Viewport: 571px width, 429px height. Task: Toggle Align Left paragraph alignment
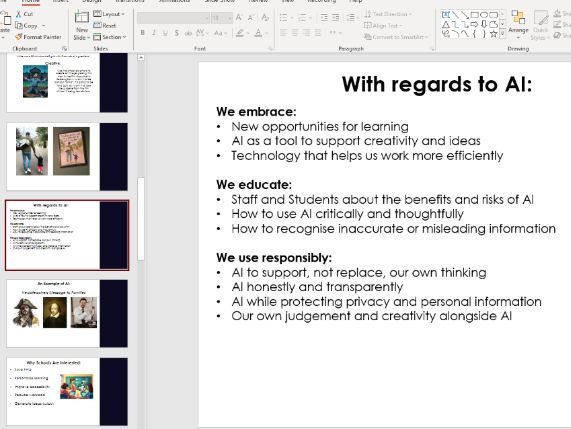[283, 33]
